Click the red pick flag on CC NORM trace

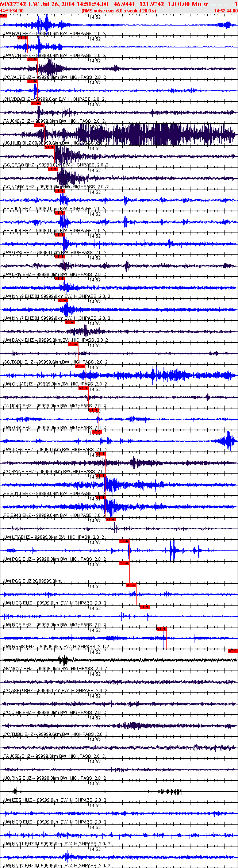coord(53,169)
